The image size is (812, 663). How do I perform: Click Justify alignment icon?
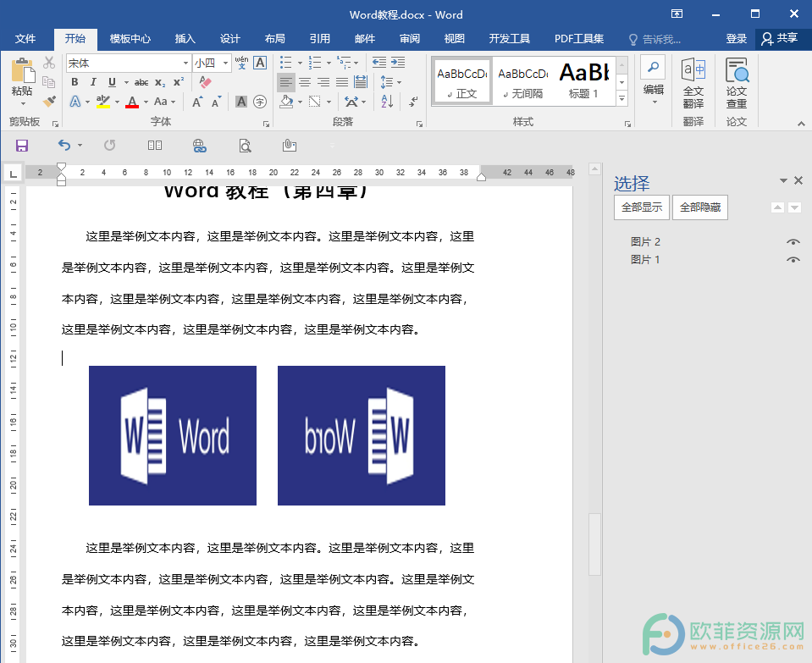point(342,82)
